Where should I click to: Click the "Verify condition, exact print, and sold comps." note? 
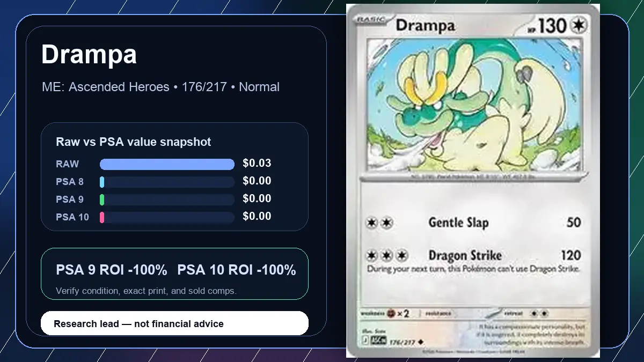coord(147,291)
